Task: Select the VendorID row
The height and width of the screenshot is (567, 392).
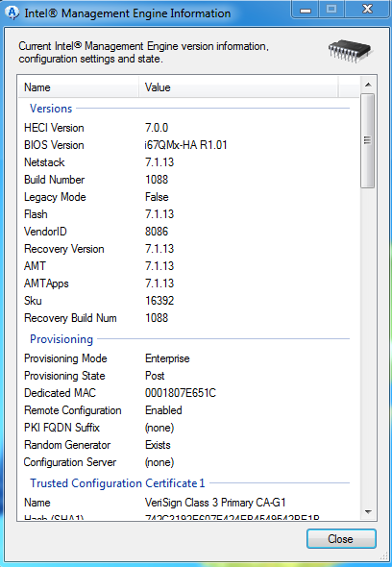Action: [x=188, y=232]
